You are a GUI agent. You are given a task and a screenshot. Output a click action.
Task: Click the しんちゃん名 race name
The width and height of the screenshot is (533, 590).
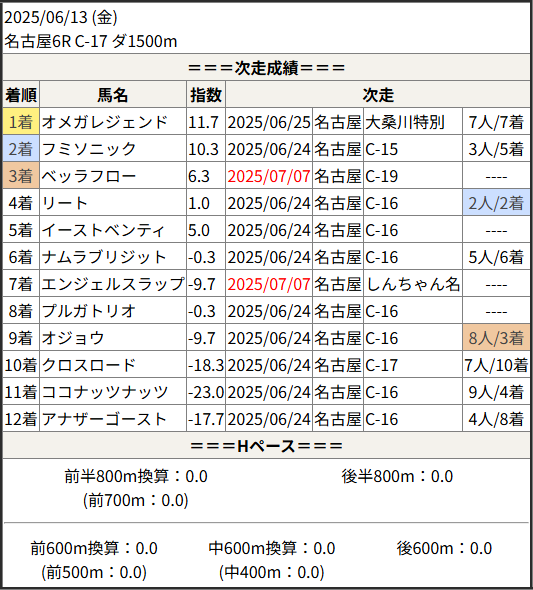pyautogui.click(x=413, y=284)
